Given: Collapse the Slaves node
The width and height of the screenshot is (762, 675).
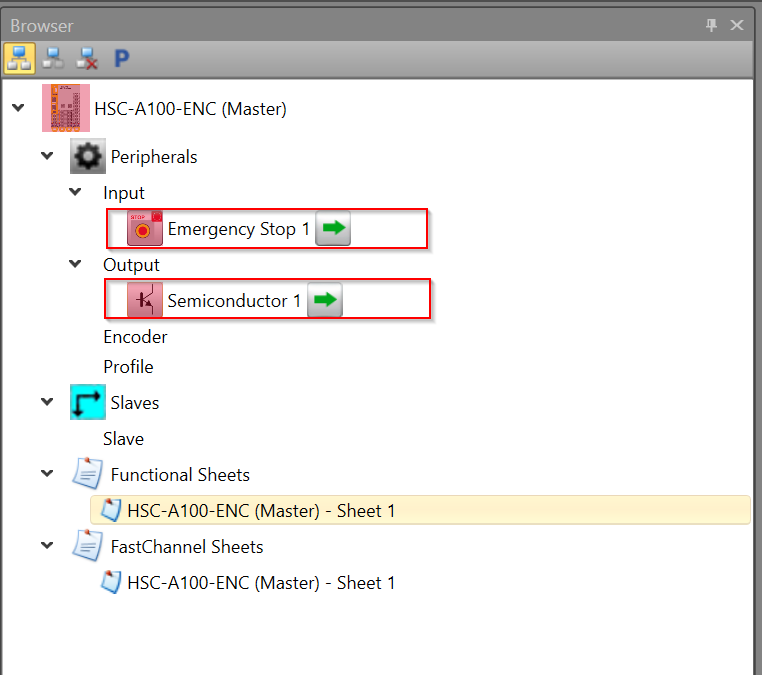Looking at the screenshot, I should [x=47, y=401].
